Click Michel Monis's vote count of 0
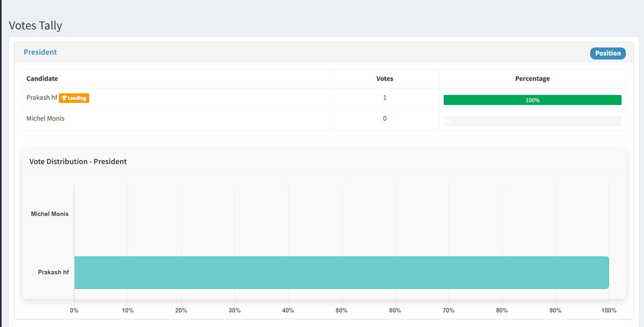The width and height of the screenshot is (644, 327). click(385, 119)
